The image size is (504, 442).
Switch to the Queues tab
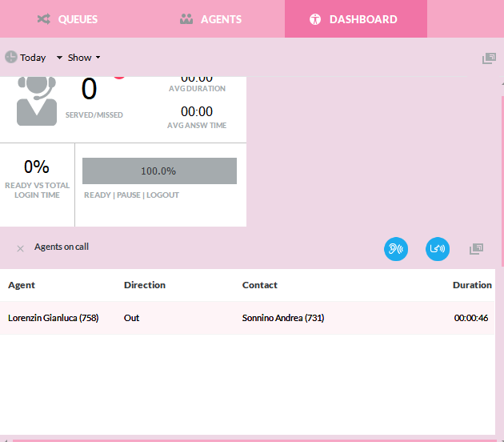[67, 19]
